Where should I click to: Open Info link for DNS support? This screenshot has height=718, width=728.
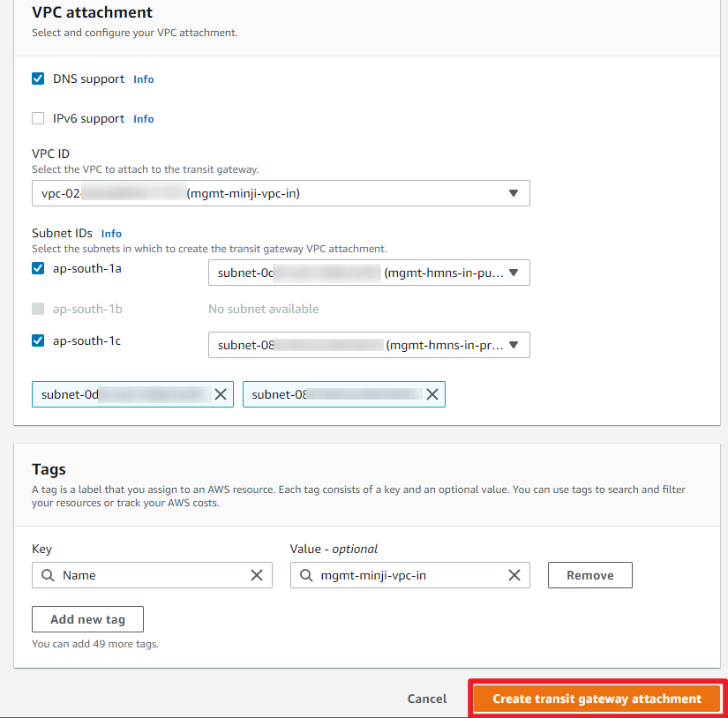pos(144,79)
